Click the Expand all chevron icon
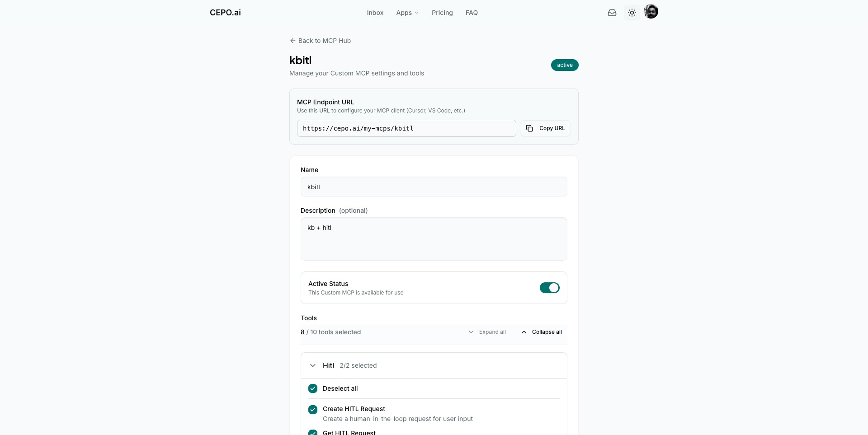This screenshot has height=435, width=868. tap(471, 332)
